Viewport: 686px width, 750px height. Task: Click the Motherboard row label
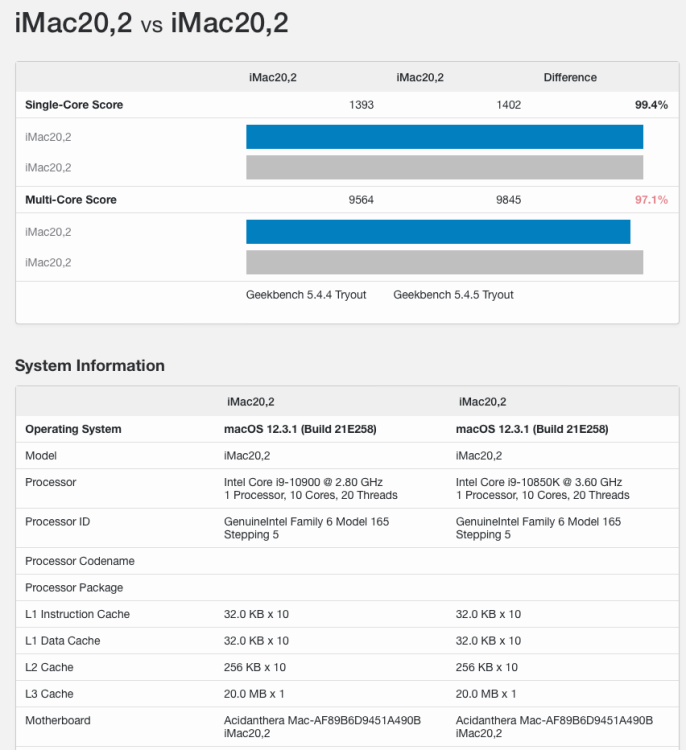click(x=58, y=720)
